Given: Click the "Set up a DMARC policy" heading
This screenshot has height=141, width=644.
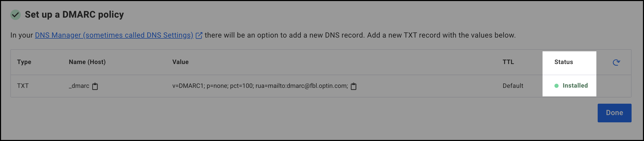Looking at the screenshot, I should click(74, 15).
